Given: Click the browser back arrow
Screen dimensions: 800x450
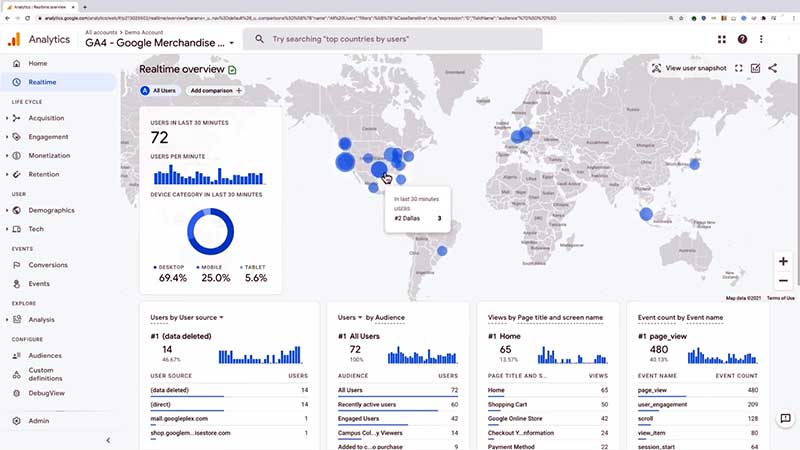Looking at the screenshot, I should (x=7, y=18).
